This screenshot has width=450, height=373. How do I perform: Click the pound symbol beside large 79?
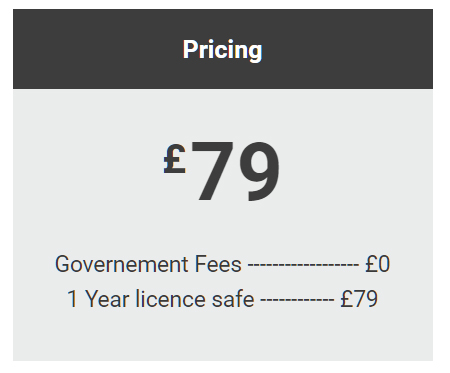point(174,159)
